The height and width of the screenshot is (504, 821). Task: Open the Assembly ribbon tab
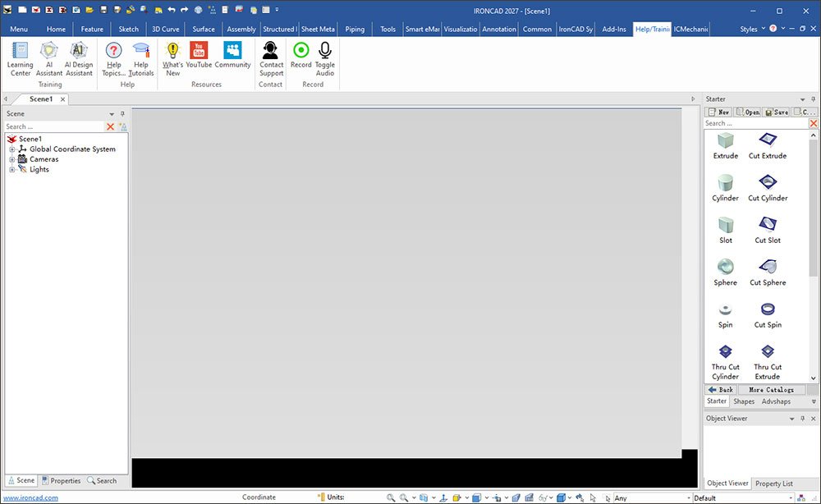[241, 29]
